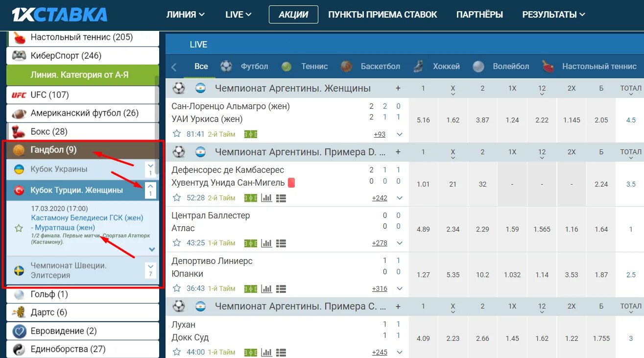Click the gamepad icon for КиберСпорт
Viewport: 644px width, 358px height.
[19, 56]
